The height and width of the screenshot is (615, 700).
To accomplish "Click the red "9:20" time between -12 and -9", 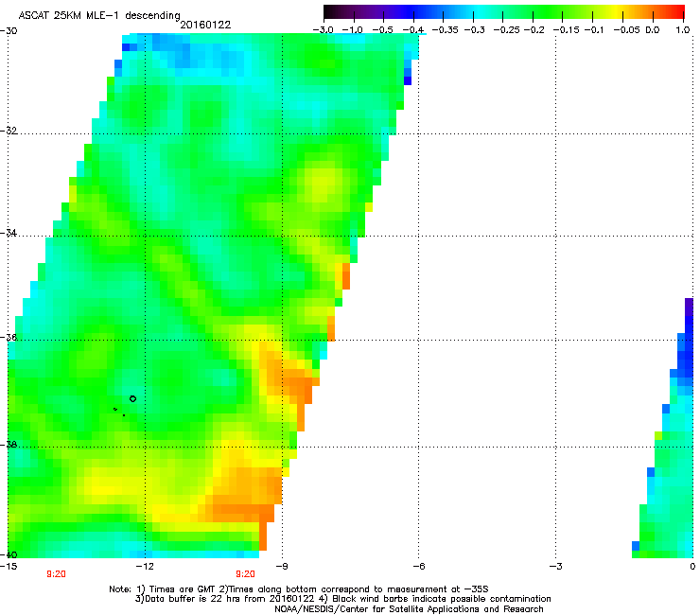I will (246, 574).
